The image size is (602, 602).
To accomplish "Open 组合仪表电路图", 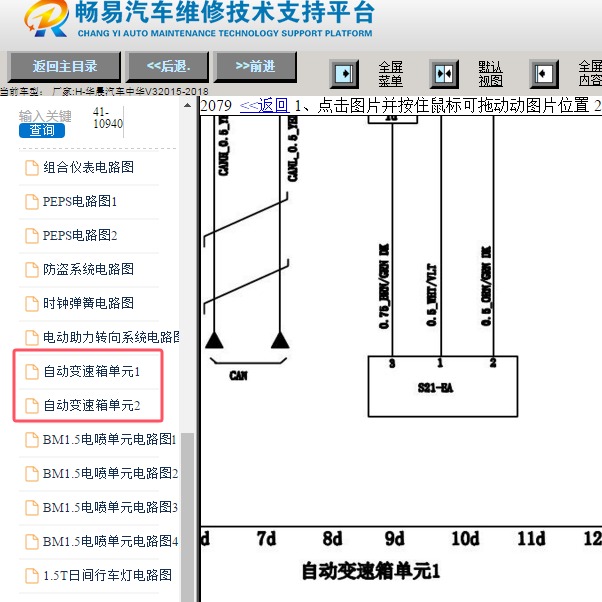I will pyautogui.click(x=88, y=167).
